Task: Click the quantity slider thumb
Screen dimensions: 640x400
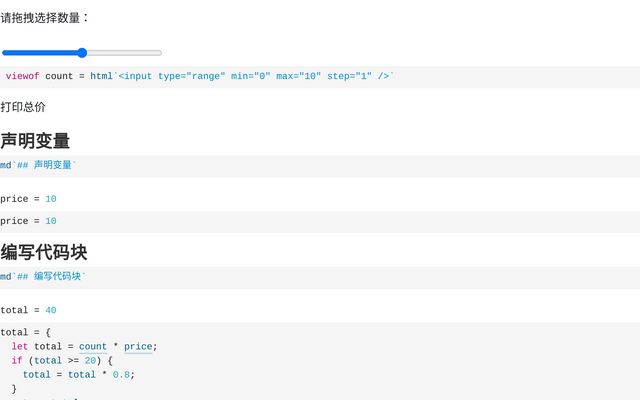Action: 82,53
